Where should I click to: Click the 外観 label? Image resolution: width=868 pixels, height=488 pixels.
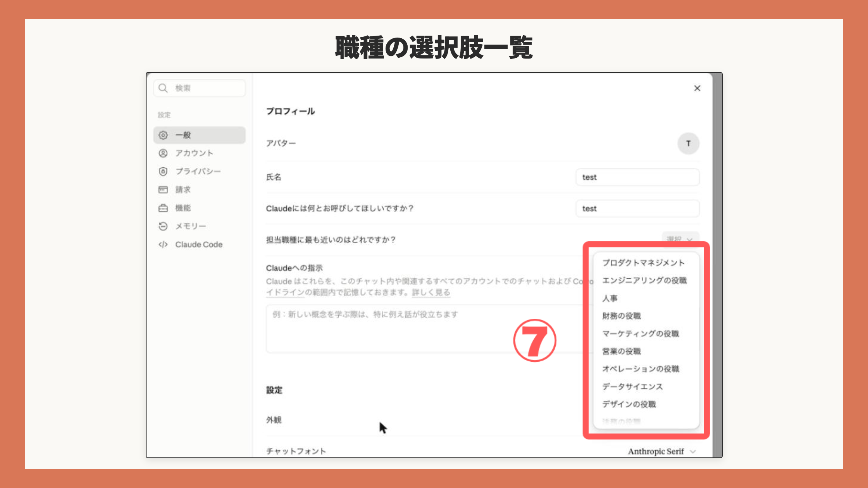pyautogui.click(x=274, y=420)
